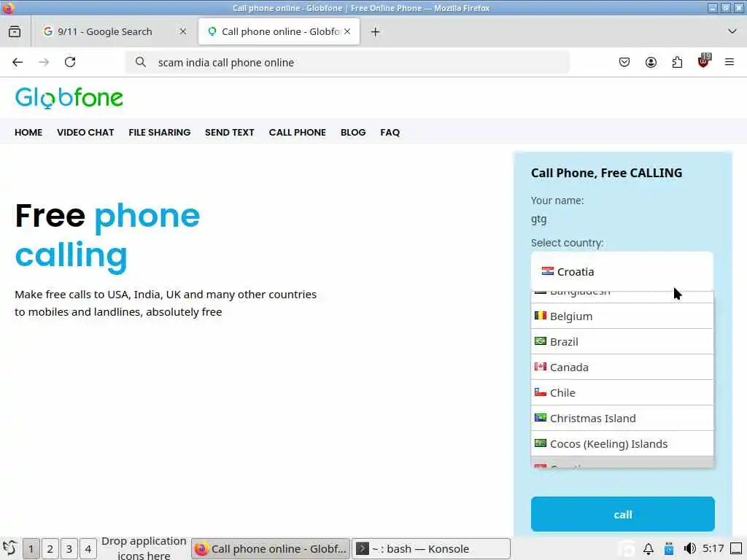Choose Canada from country list
This screenshot has height=560, width=747.
pyautogui.click(x=622, y=367)
